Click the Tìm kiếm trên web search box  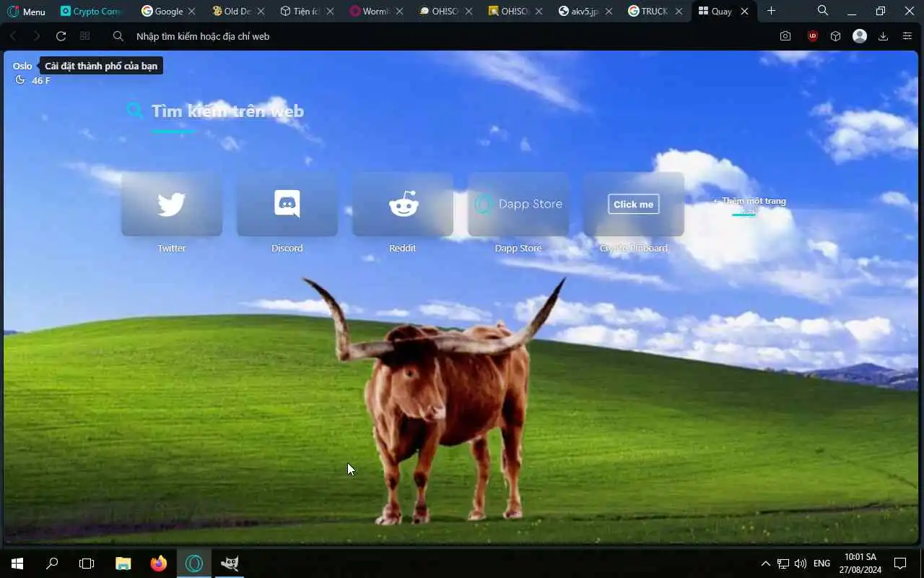click(227, 111)
